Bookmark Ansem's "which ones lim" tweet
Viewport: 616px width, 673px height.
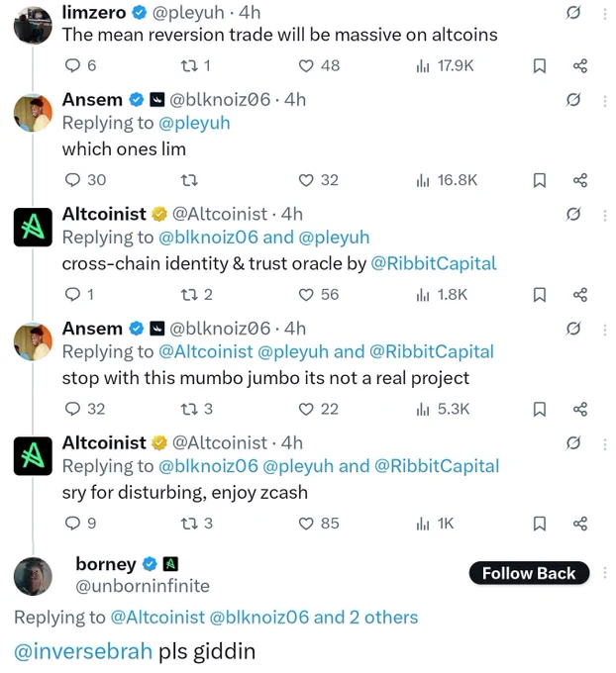point(539,180)
